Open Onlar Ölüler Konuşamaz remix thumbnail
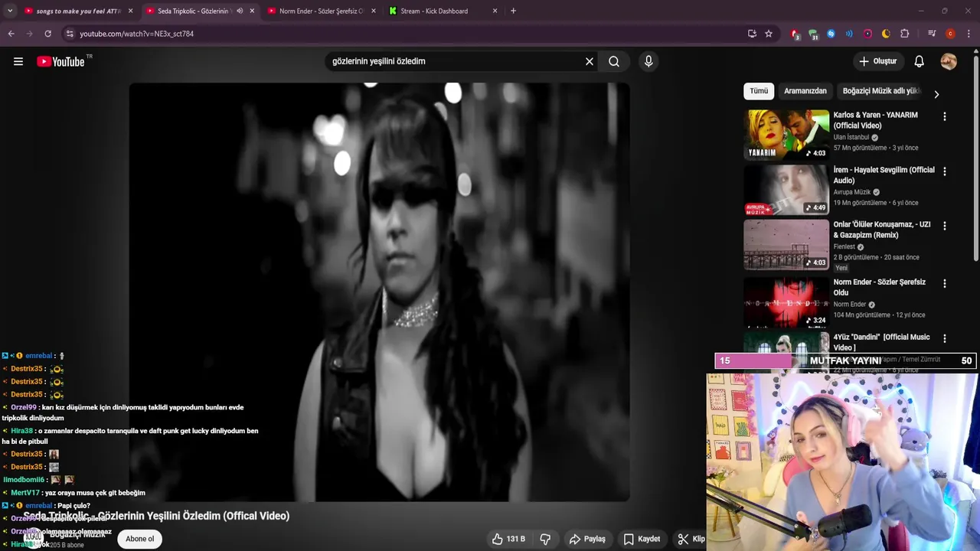 pyautogui.click(x=786, y=244)
